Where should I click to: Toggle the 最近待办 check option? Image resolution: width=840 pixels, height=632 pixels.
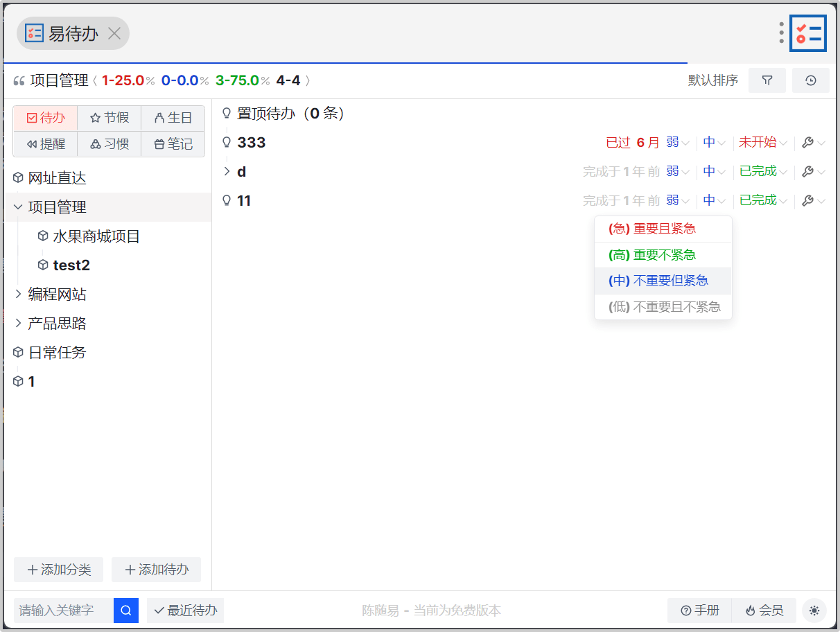click(185, 611)
